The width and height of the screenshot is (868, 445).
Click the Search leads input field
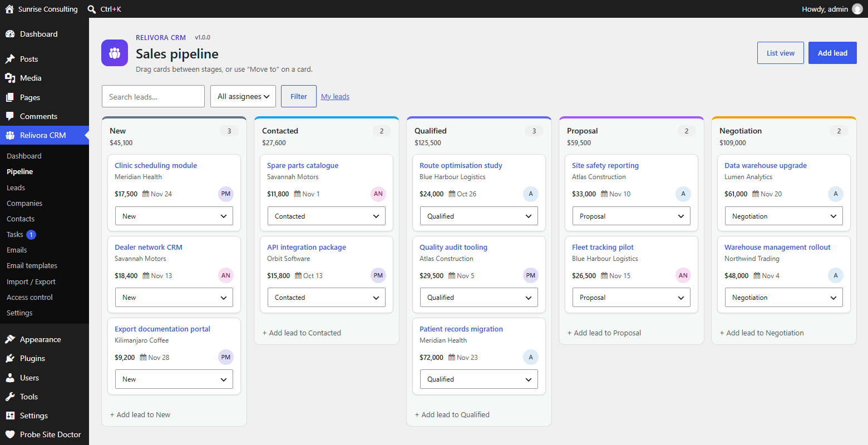[x=153, y=96]
